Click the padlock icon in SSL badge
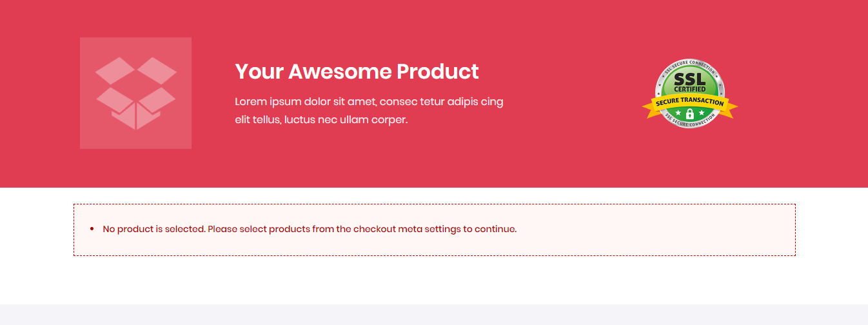Screen dimensions: 868x325 tap(690, 113)
